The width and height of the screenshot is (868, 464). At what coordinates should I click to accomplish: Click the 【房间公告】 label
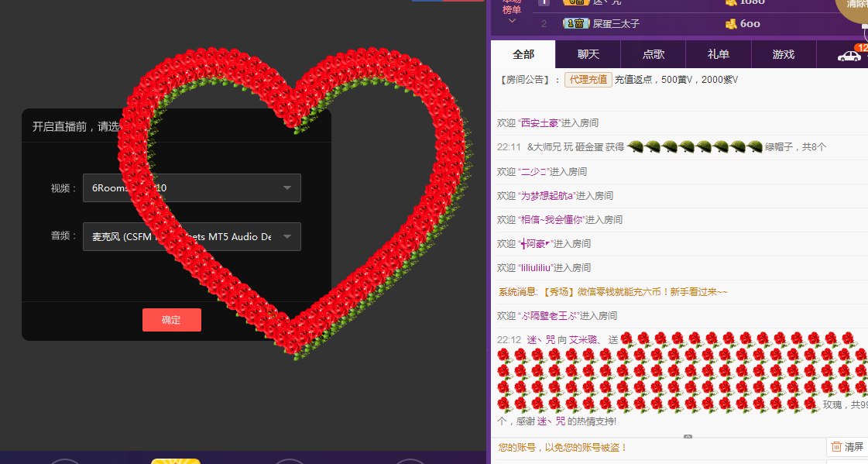pos(526,80)
